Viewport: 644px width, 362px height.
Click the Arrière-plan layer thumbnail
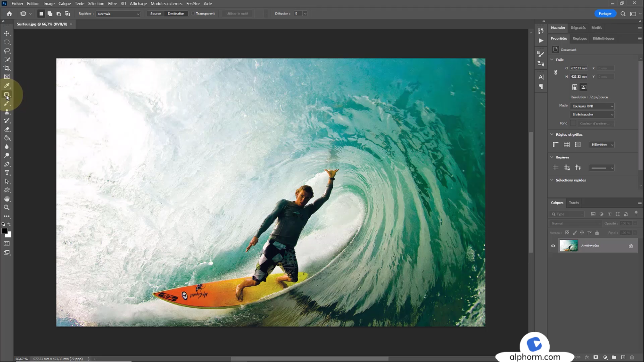pos(569,245)
